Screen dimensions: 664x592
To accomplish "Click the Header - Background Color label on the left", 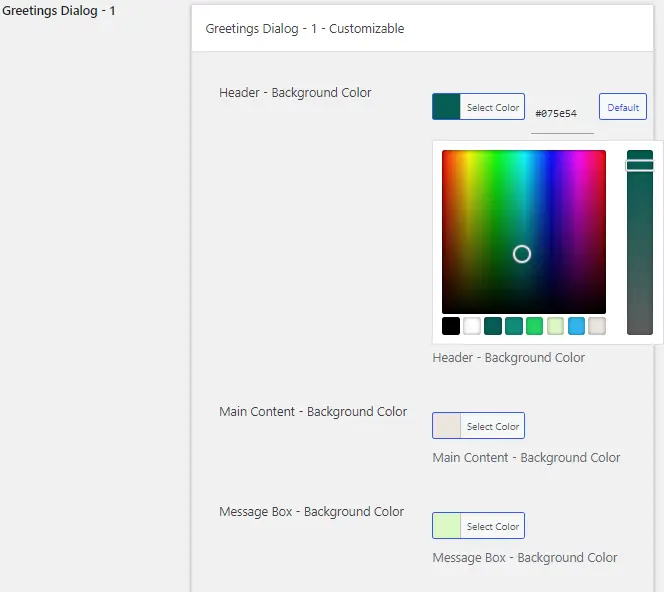I will tap(295, 93).
